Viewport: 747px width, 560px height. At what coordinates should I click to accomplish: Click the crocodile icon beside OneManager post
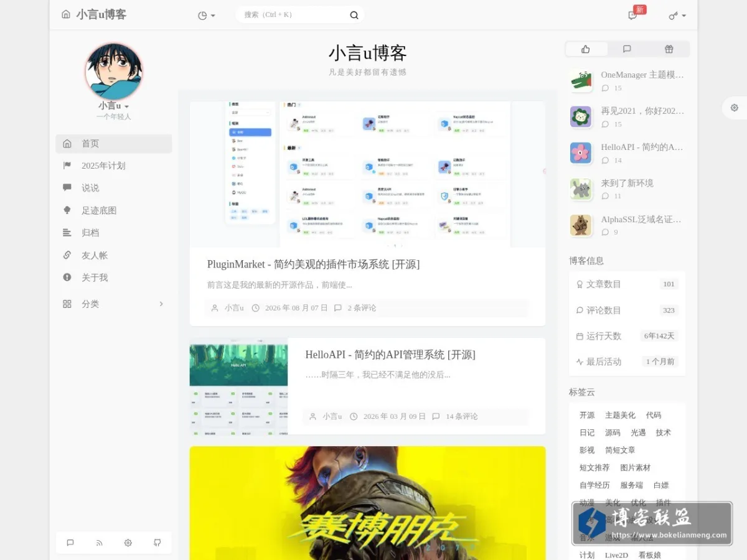click(581, 81)
